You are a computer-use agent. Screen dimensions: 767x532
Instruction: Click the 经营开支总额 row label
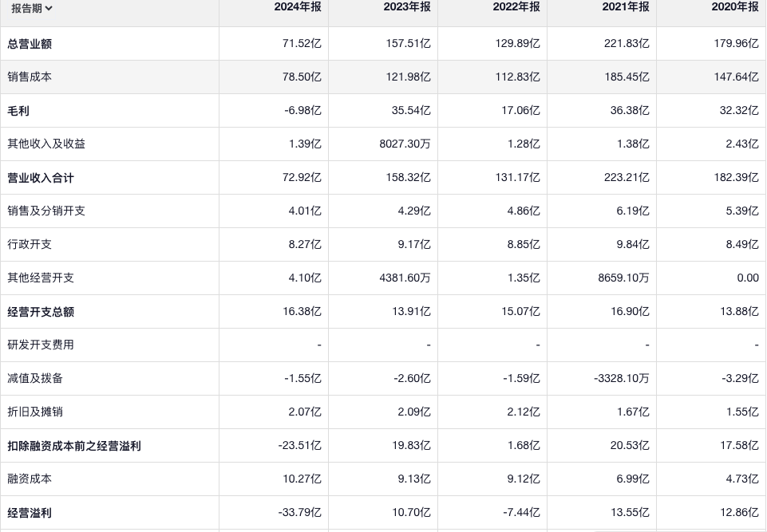41,312
